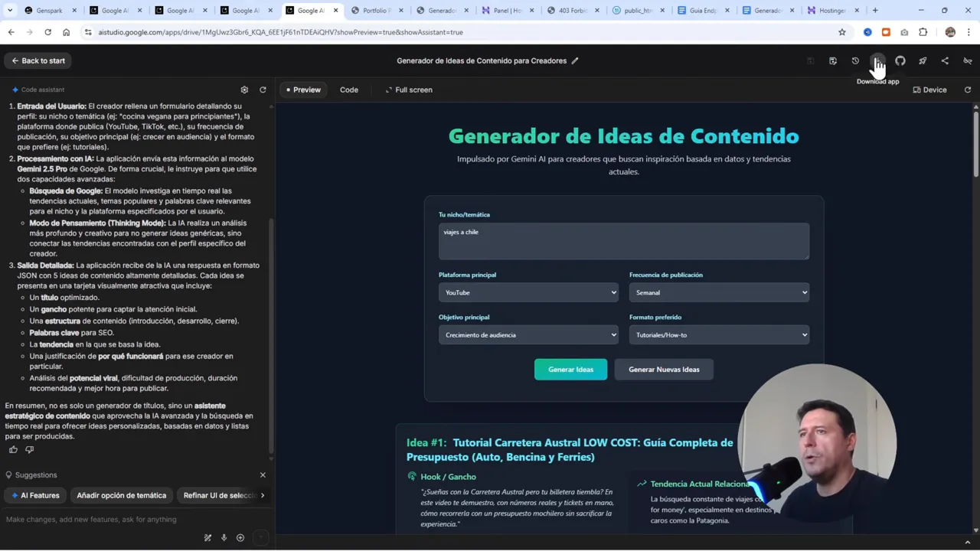Screen dimensions: 980x551
Task: Switch to Preview mode
Action: 302,90
